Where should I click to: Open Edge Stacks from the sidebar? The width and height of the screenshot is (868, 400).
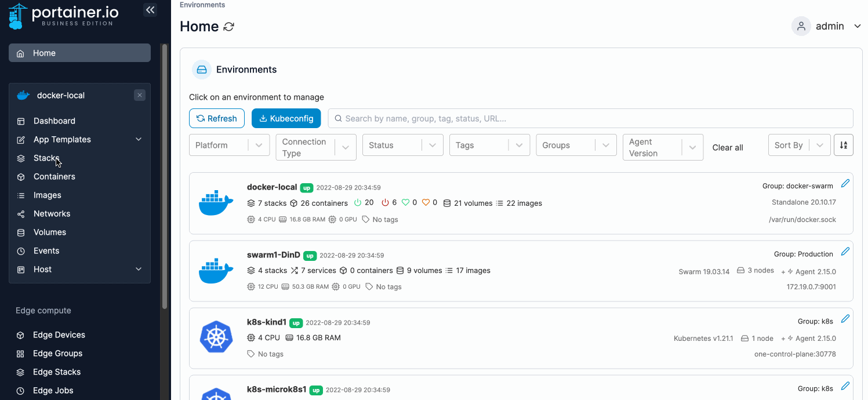(57, 372)
